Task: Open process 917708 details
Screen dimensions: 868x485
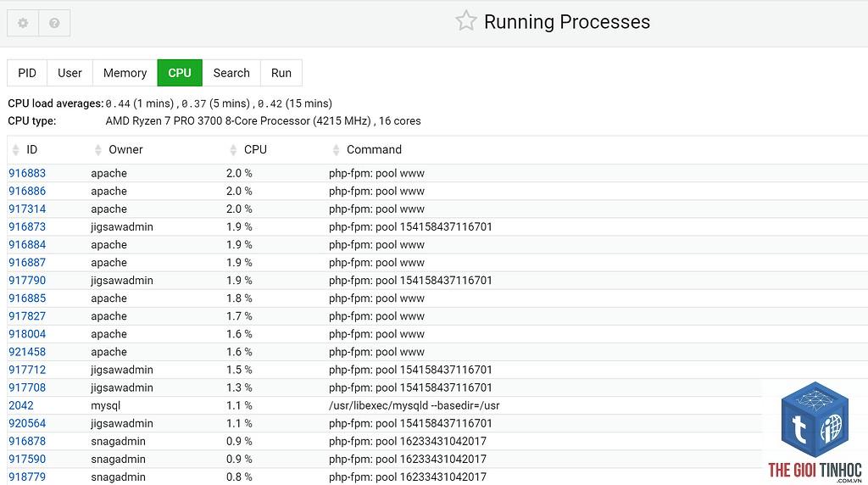Action: pyautogui.click(x=27, y=387)
